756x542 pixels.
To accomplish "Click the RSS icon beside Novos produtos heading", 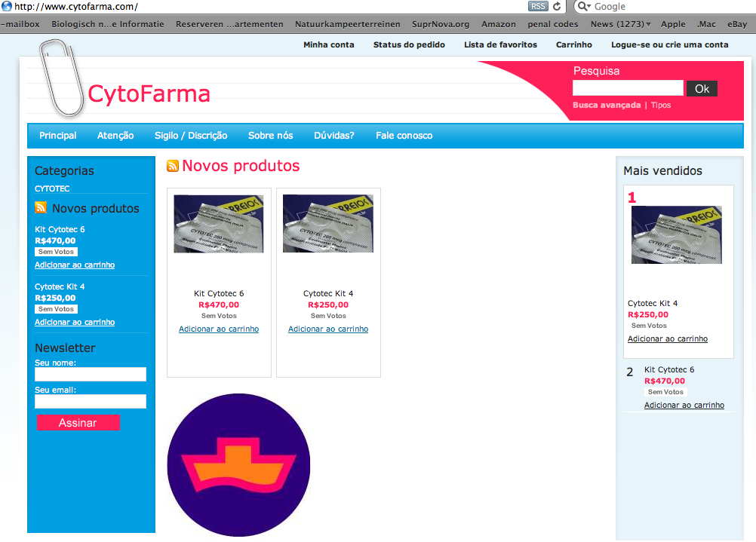I will tap(173, 167).
